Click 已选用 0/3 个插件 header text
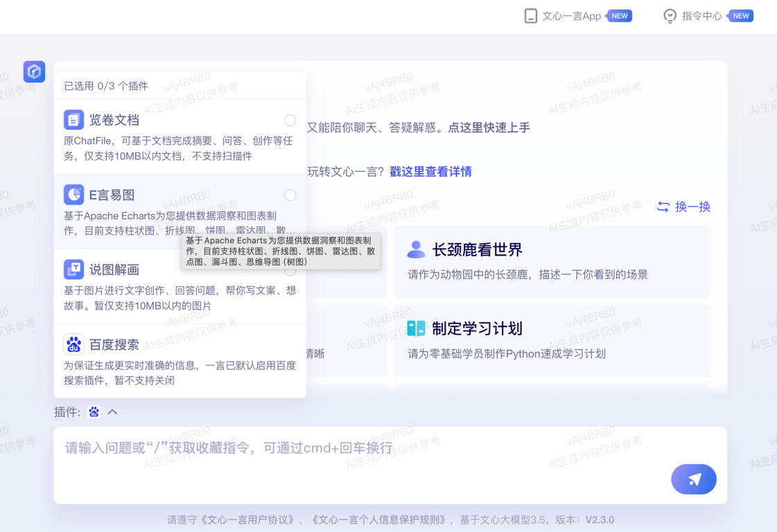Image resolution: width=777 pixels, height=532 pixels. tap(106, 86)
